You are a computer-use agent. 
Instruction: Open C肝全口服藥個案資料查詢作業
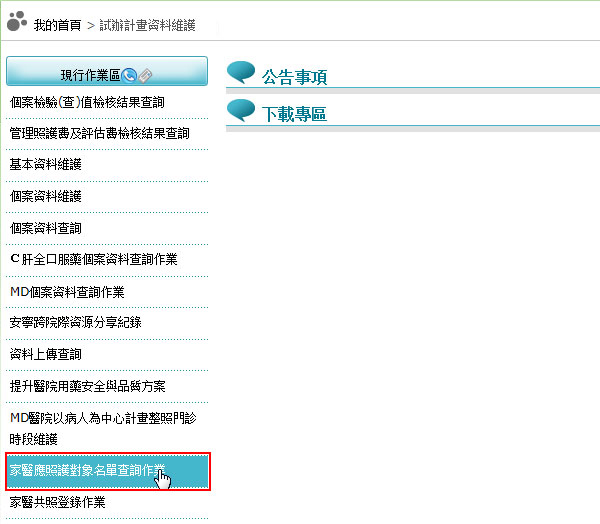click(x=93, y=259)
